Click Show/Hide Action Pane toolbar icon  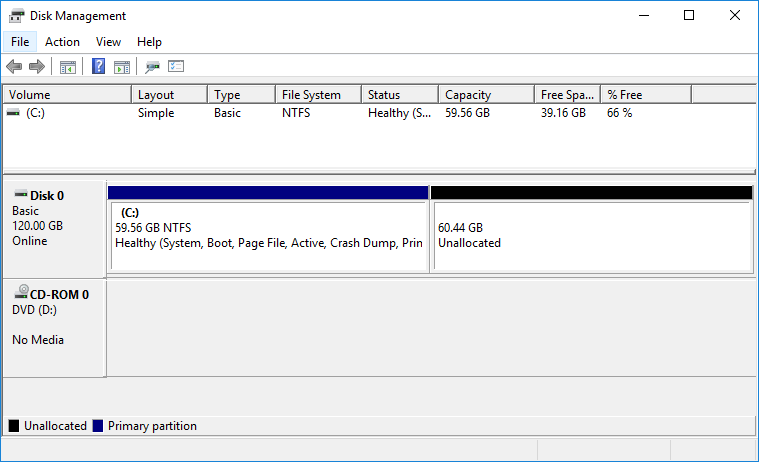(122, 67)
